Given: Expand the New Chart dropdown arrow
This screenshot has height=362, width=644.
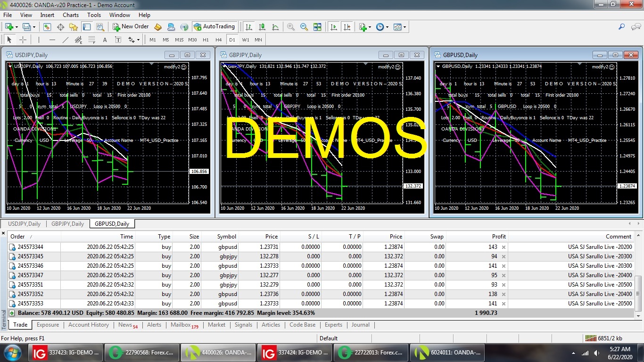Looking at the screenshot, I should pyautogui.click(x=16, y=27).
